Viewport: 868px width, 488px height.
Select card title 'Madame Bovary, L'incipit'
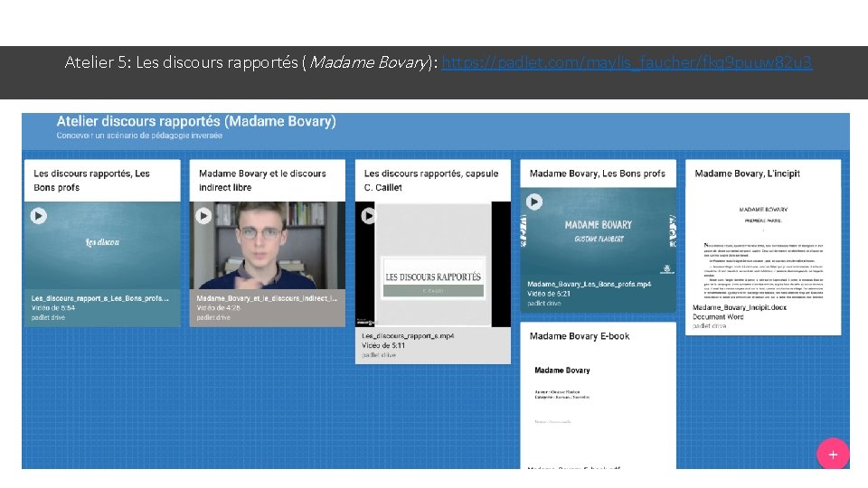pyautogui.click(x=748, y=174)
